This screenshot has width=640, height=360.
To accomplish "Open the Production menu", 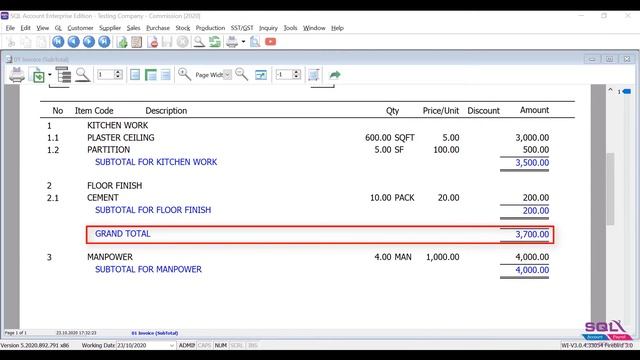I will (x=210, y=28).
